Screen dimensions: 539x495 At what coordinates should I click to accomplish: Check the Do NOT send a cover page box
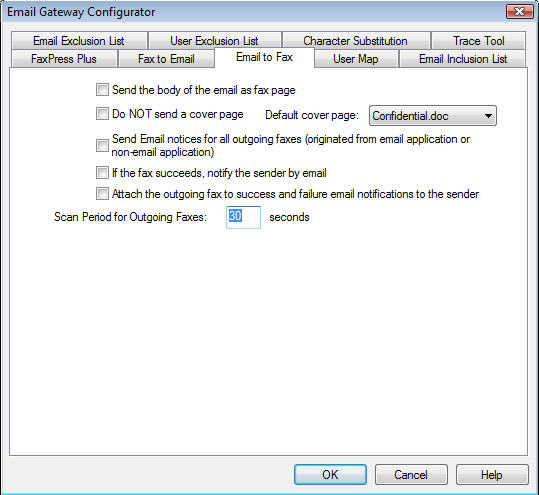(x=102, y=114)
